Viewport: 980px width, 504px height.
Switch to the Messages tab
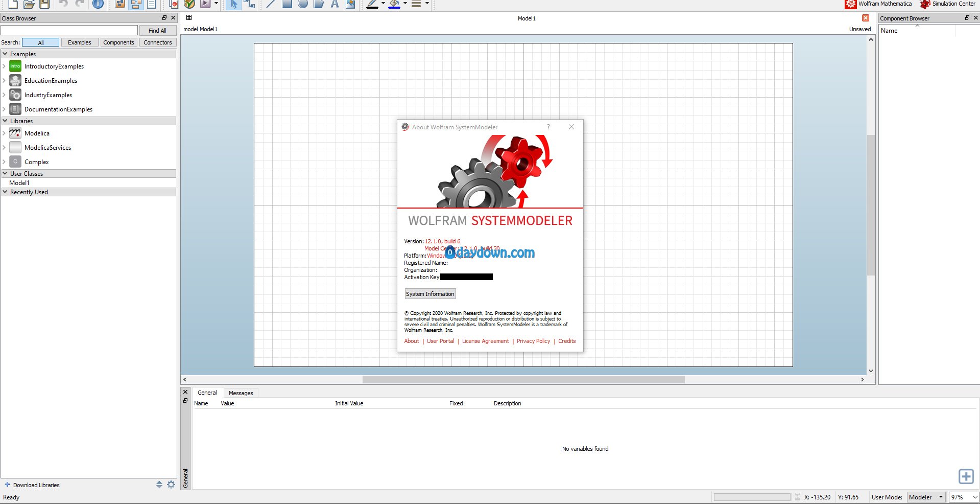[241, 393]
